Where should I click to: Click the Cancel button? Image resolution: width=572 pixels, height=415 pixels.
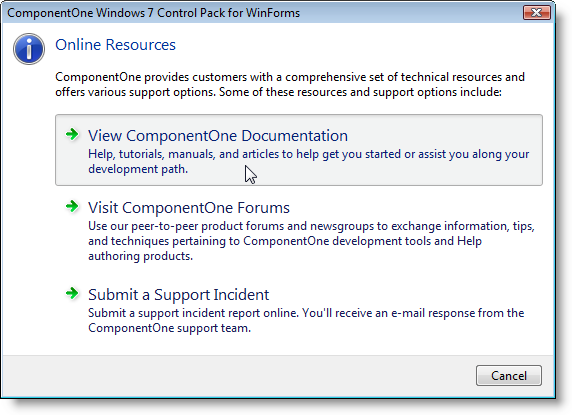[x=509, y=375]
